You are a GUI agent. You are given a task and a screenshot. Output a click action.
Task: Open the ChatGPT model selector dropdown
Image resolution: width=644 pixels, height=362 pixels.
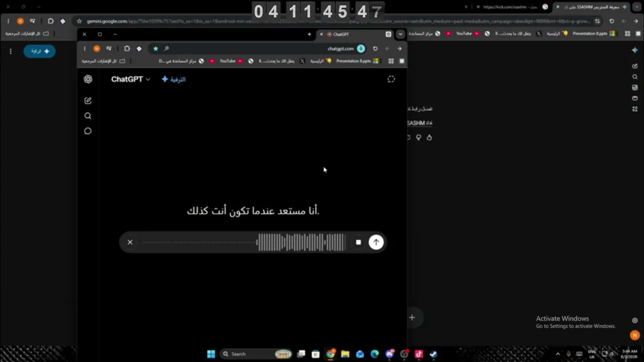coord(131,79)
